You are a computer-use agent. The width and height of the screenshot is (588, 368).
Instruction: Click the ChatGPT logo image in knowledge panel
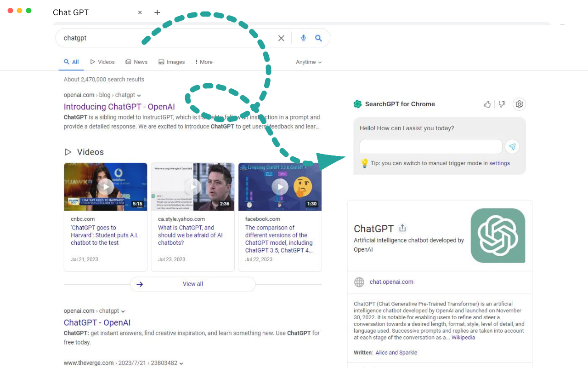[498, 236]
